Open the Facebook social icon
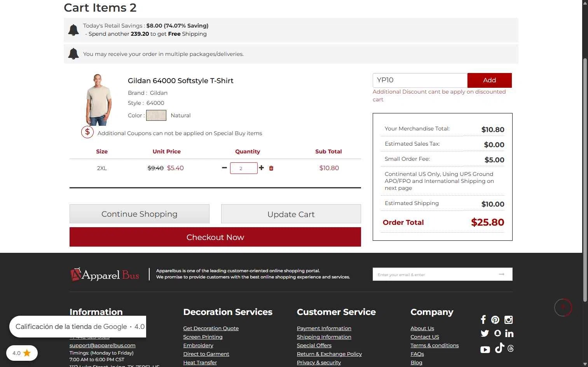The width and height of the screenshot is (588, 367). pyautogui.click(x=483, y=320)
